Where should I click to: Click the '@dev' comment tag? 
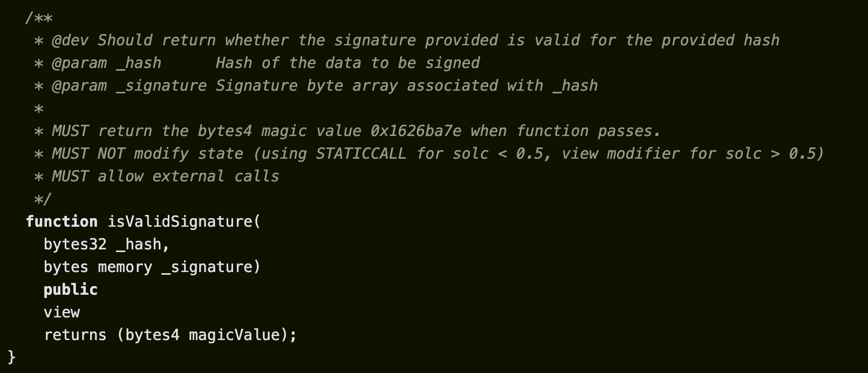[70, 40]
